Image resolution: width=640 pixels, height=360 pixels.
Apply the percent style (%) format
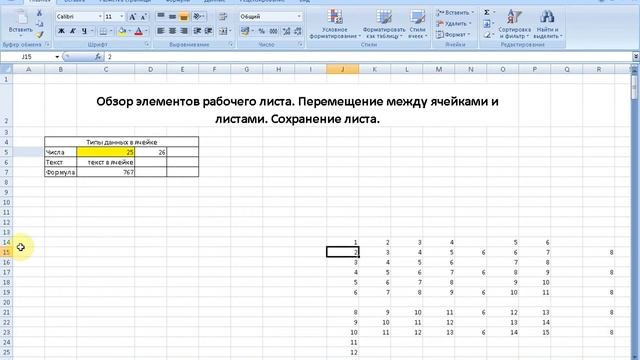[x=262, y=31]
